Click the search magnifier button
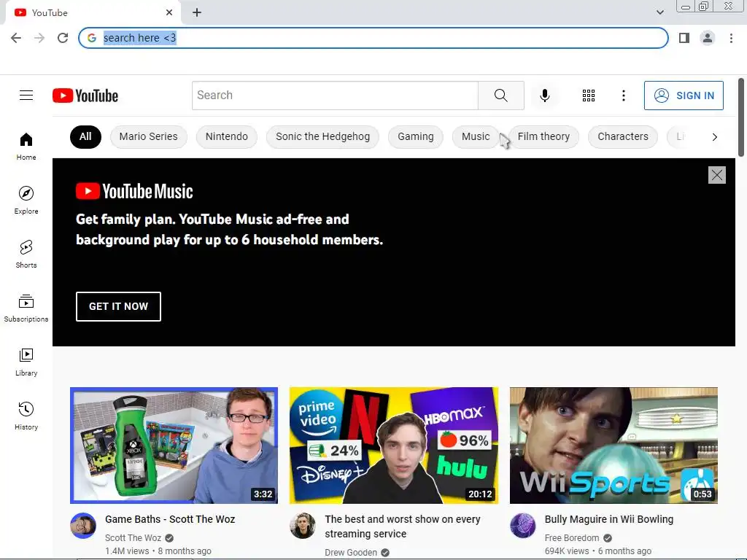Image resolution: width=747 pixels, height=560 pixels. click(x=500, y=96)
